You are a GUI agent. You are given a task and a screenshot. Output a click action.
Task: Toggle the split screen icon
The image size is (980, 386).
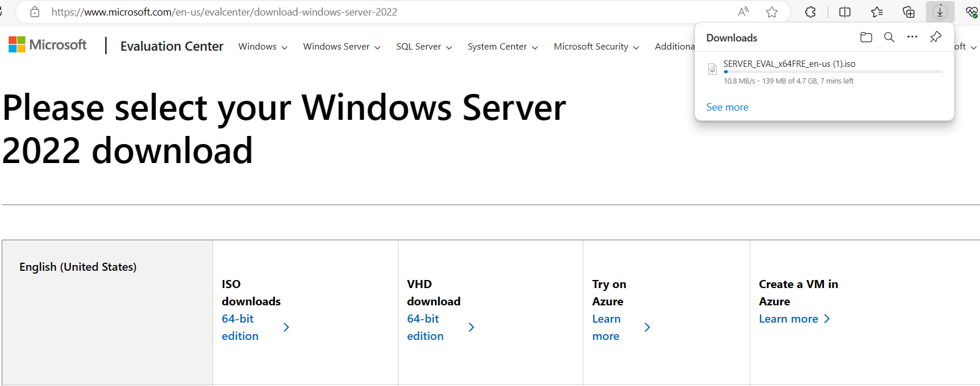point(845,12)
